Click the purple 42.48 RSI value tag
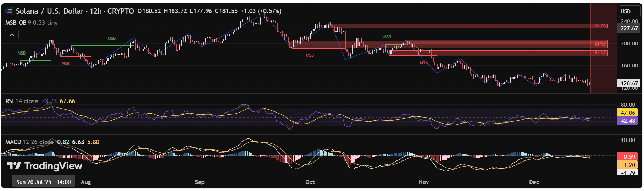Viewport: 644px width, 191px height. pos(628,121)
